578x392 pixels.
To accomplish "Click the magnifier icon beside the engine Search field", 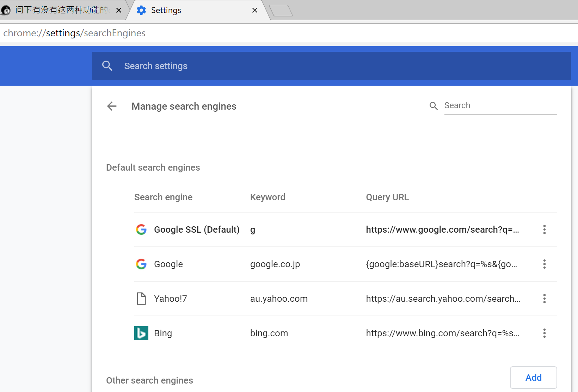I will (433, 106).
